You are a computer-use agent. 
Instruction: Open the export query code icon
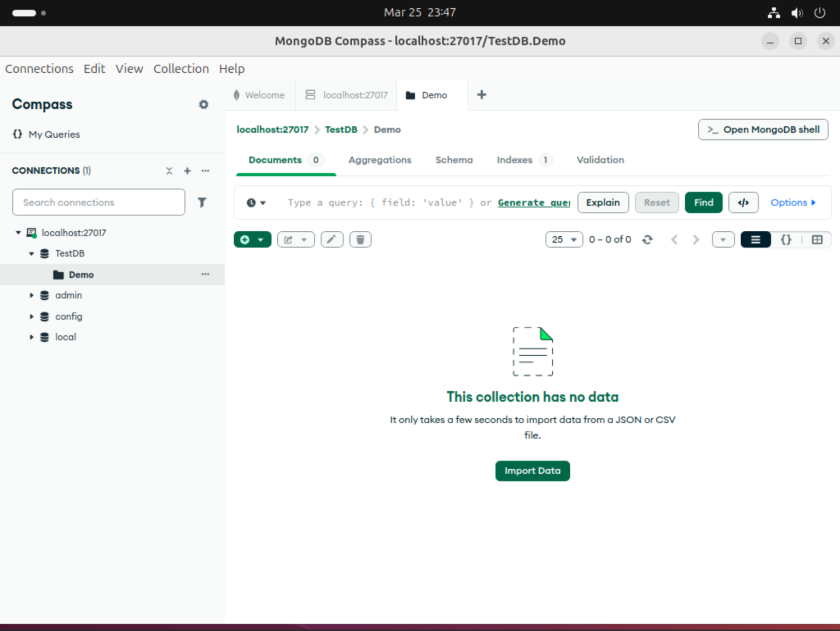(x=743, y=202)
